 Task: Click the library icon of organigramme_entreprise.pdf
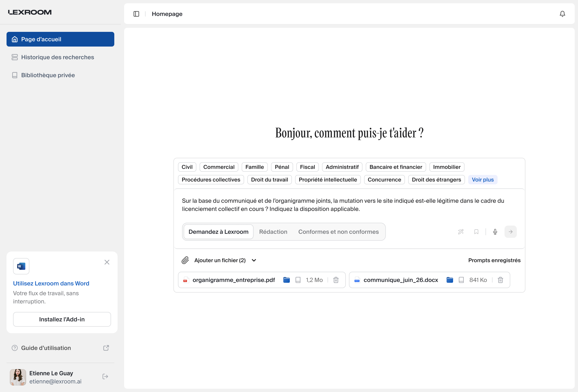pos(298,280)
